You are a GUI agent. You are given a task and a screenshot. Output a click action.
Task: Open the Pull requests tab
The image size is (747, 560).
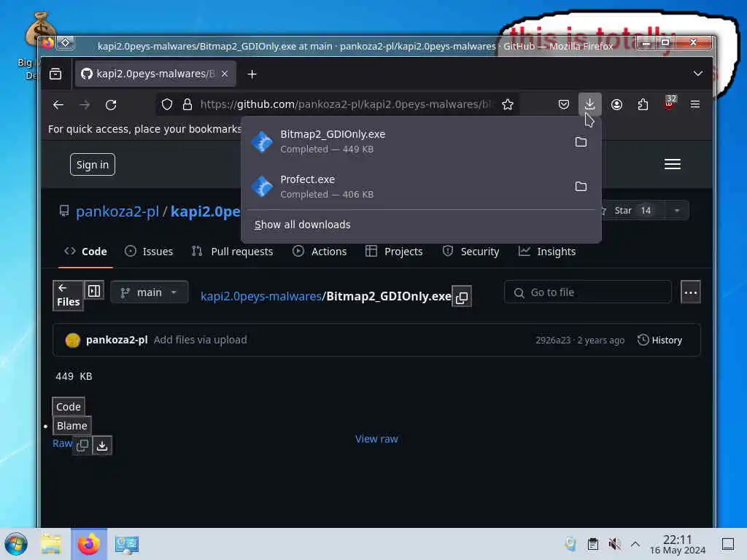(x=233, y=252)
